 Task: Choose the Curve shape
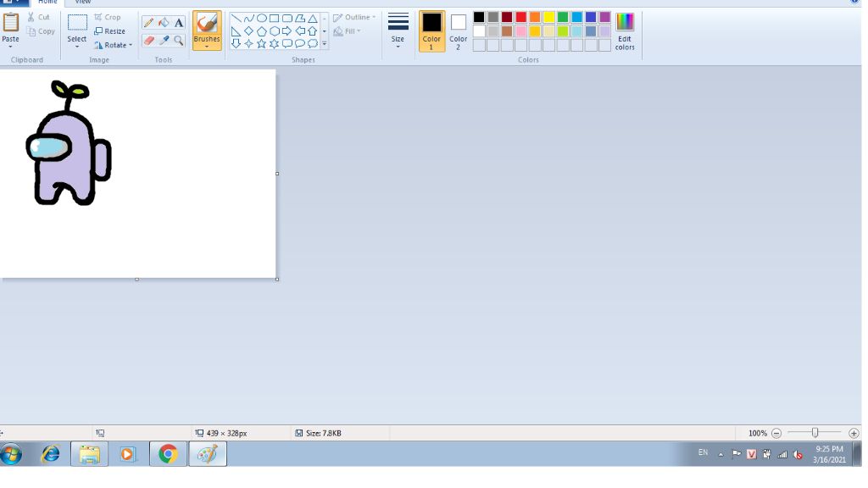(249, 19)
